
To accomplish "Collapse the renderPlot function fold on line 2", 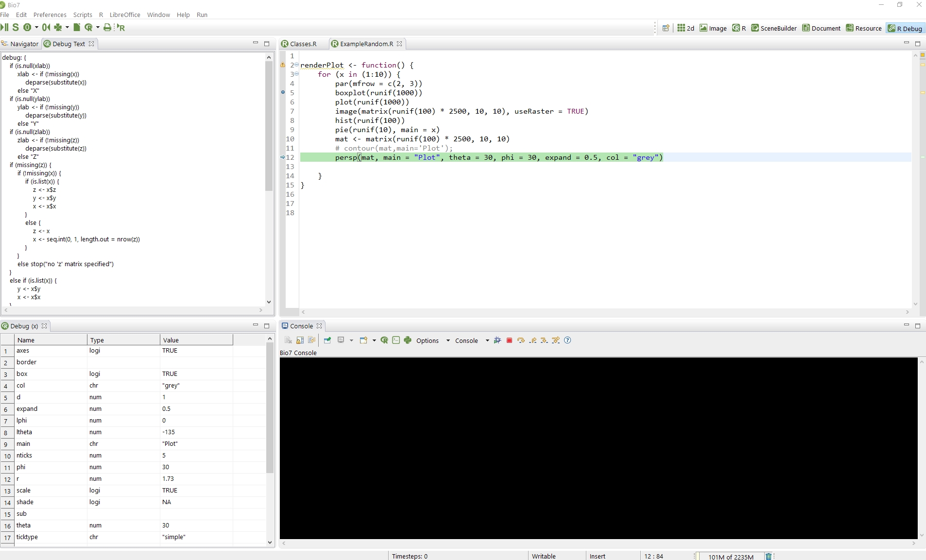I will [x=296, y=65].
